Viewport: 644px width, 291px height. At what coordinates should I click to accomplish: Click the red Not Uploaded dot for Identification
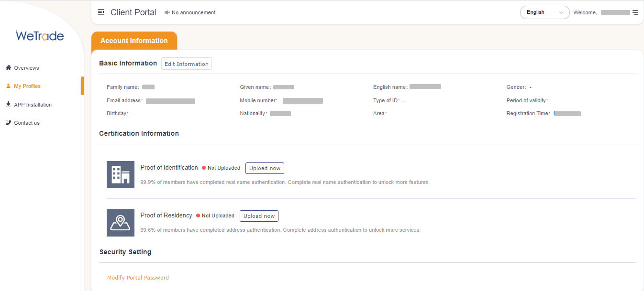click(204, 168)
